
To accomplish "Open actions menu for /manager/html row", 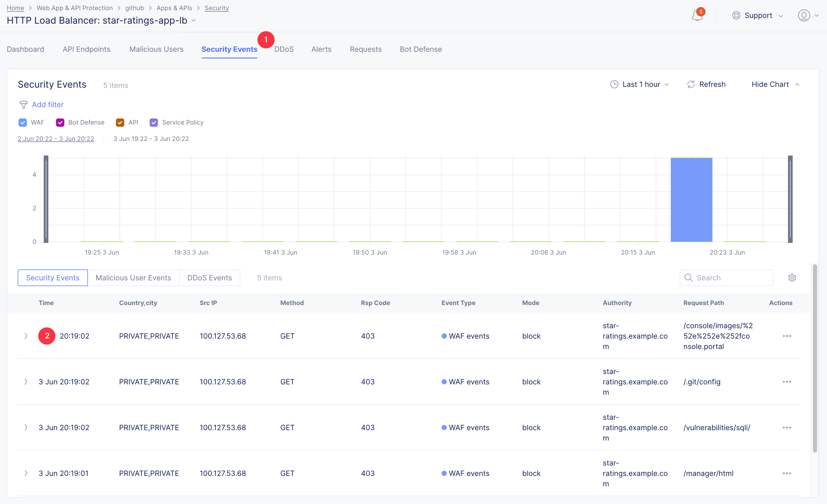I will 786,474.
